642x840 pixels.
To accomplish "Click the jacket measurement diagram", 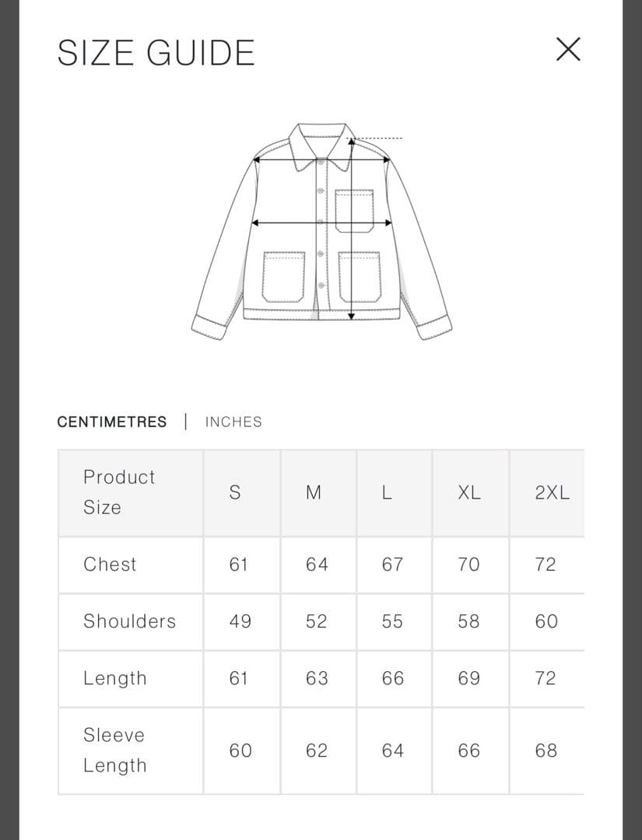I will [321, 231].
